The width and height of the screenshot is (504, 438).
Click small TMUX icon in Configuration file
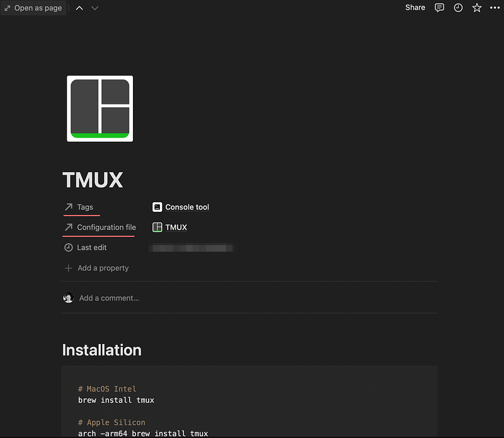157,228
